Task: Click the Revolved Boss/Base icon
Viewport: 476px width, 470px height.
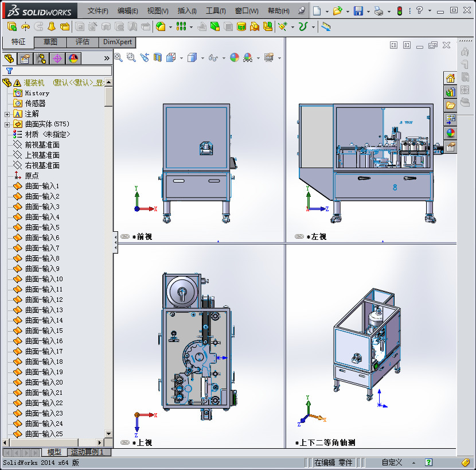Action: pos(25,27)
